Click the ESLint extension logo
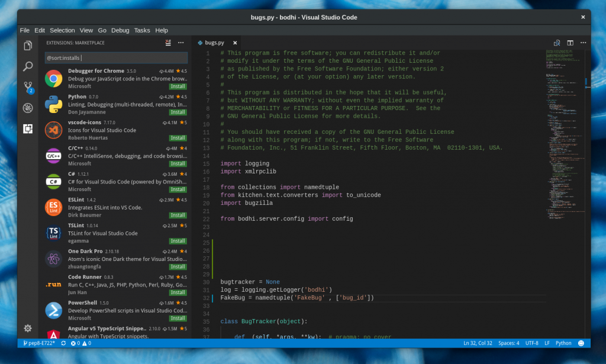 tap(53, 208)
